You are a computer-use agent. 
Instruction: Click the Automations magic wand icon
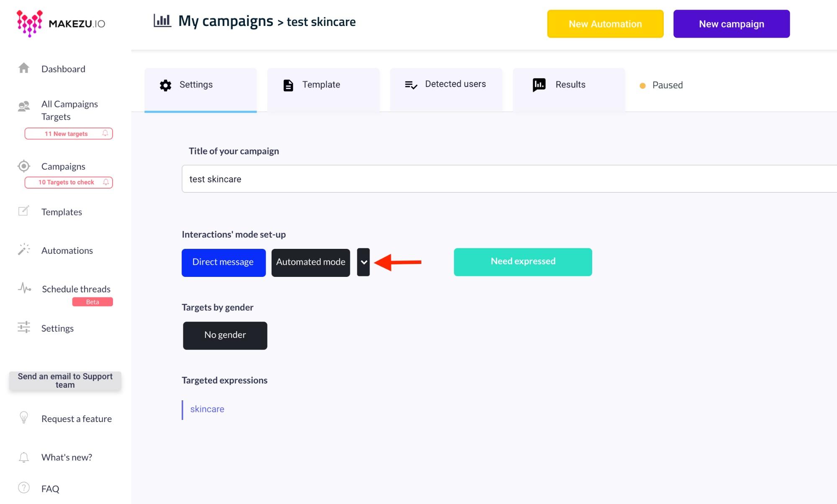(24, 249)
